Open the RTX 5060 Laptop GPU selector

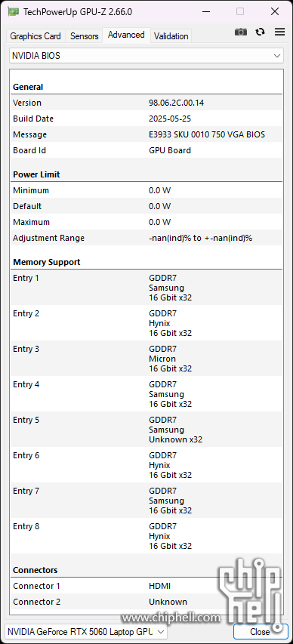(86, 631)
